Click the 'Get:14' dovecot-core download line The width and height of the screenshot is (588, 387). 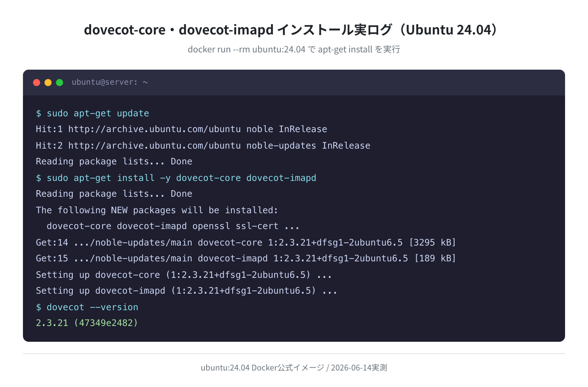coord(246,243)
